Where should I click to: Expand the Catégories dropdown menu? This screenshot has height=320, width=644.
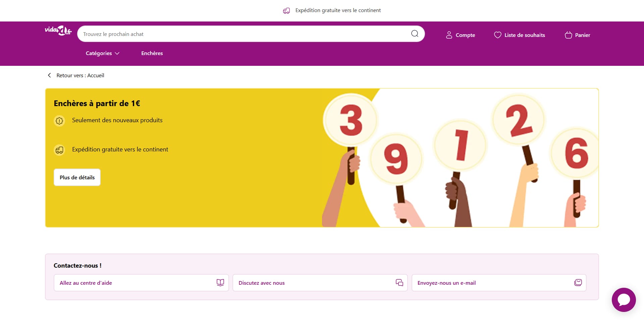click(x=102, y=53)
